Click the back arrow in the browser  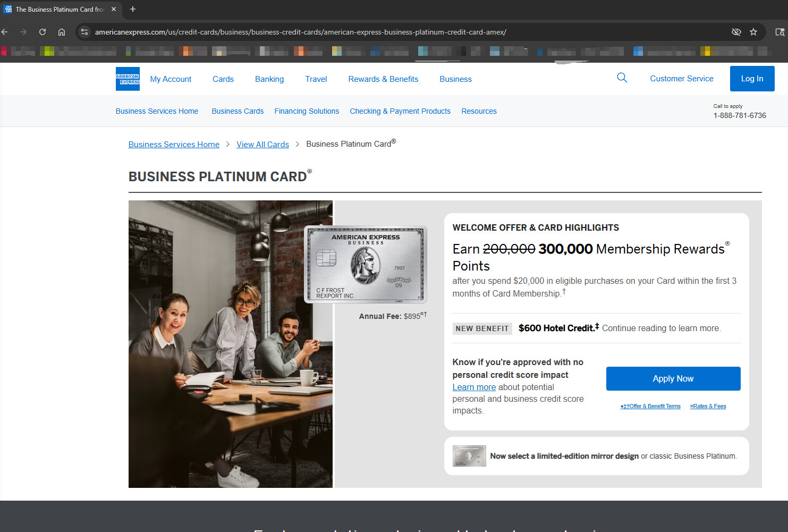click(x=5, y=32)
